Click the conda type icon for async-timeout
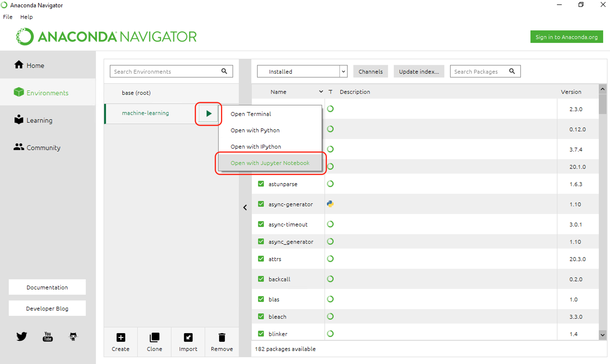The image size is (610, 364). coord(330,224)
